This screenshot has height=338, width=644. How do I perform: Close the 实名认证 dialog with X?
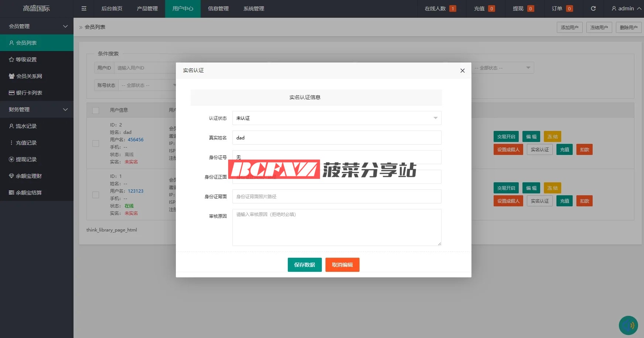pyautogui.click(x=462, y=71)
